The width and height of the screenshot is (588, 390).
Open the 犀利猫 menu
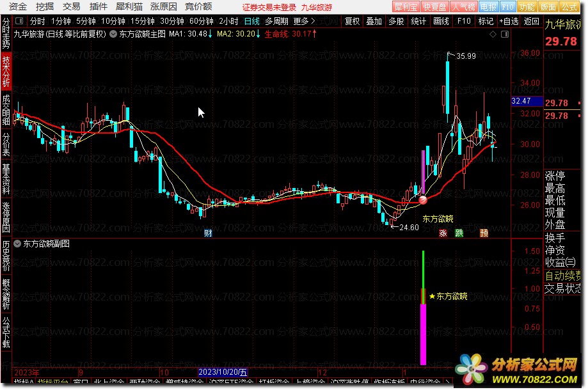pos(129,6)
